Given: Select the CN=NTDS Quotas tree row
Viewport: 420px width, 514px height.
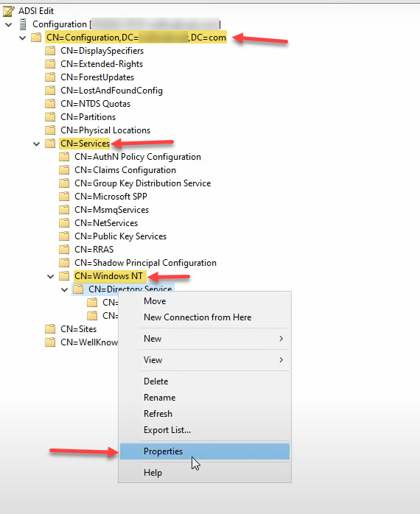Looking at the screenshot, I should (x=96, y=104).
